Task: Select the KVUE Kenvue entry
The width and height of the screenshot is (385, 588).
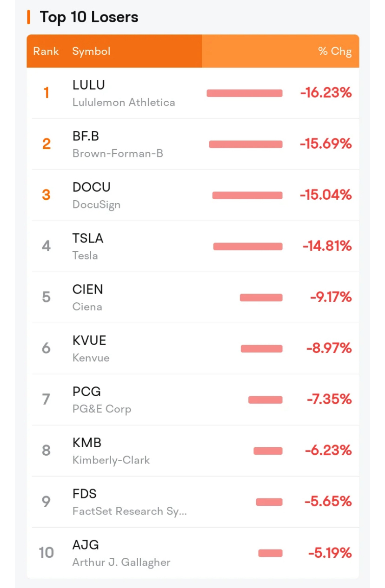Action: (192, 348)
